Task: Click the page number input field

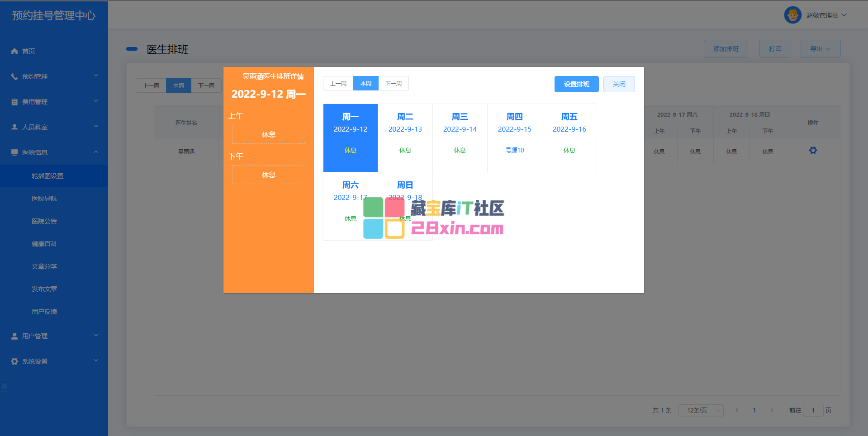Action: click(x=813, y=410)
